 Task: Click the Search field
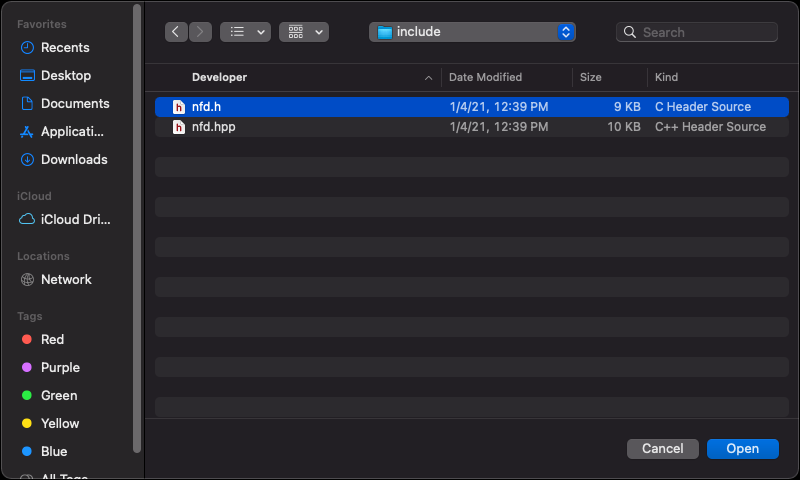pos(705,32)
